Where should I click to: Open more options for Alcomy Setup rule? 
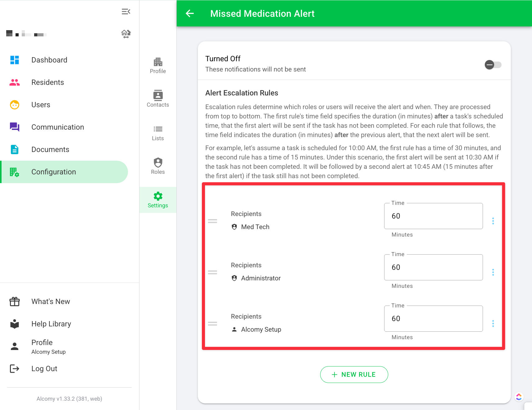point(493,324)
